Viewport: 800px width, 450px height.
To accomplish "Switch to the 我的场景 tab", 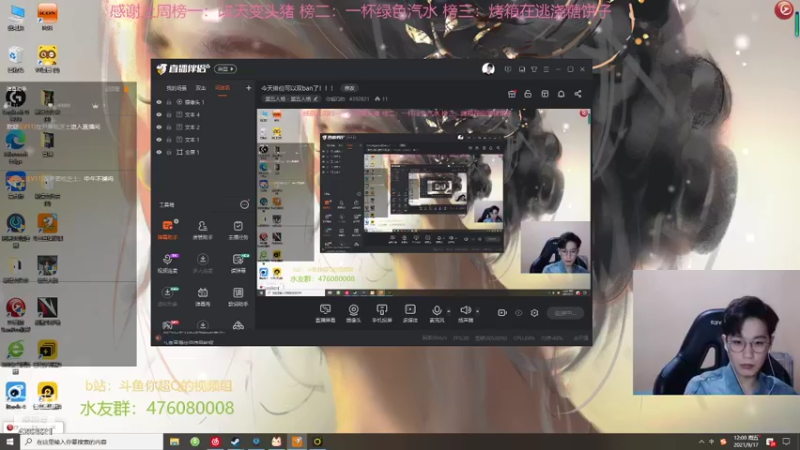I will click(x=177, y=88).
